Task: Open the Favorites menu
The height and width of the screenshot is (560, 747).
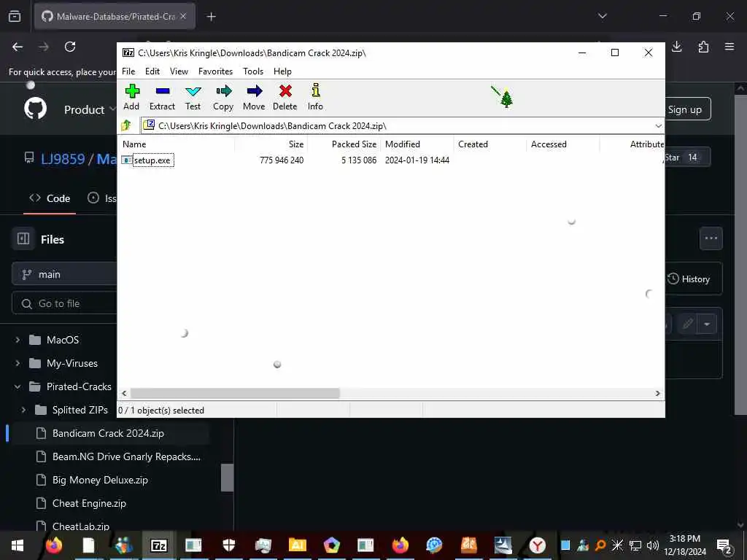Action: coord(216,71)
